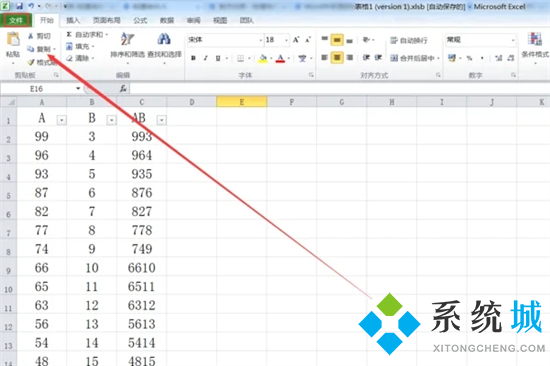Image resolution: width=550 pixels, height=366 pixels.
Task: Click the Clear (清除) eraser button
Action: (x=78, y=58)
